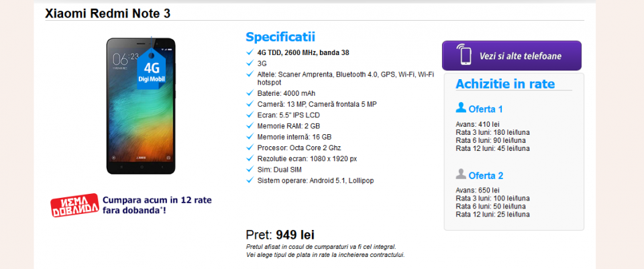Click the checkmark beside Baterie 4000 mAh
The height and width of the screenshot is (269, 644).
[x=250, y=93]
